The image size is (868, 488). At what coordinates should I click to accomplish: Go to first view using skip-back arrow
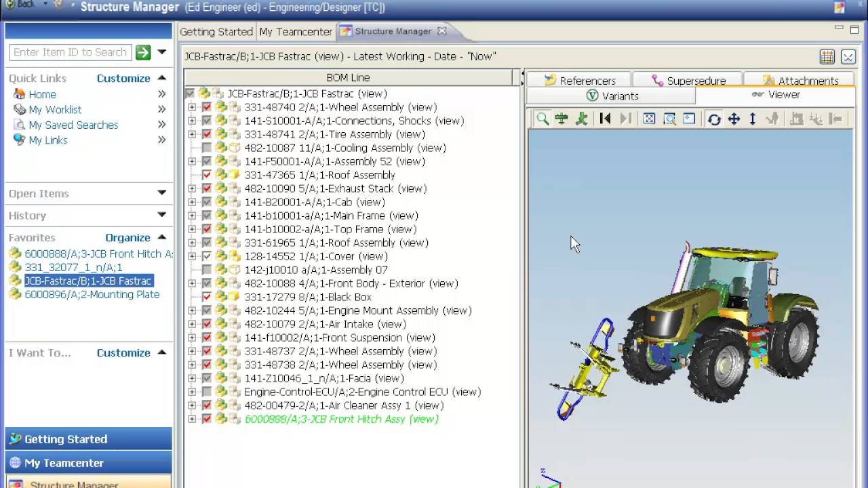coord(605,119)
